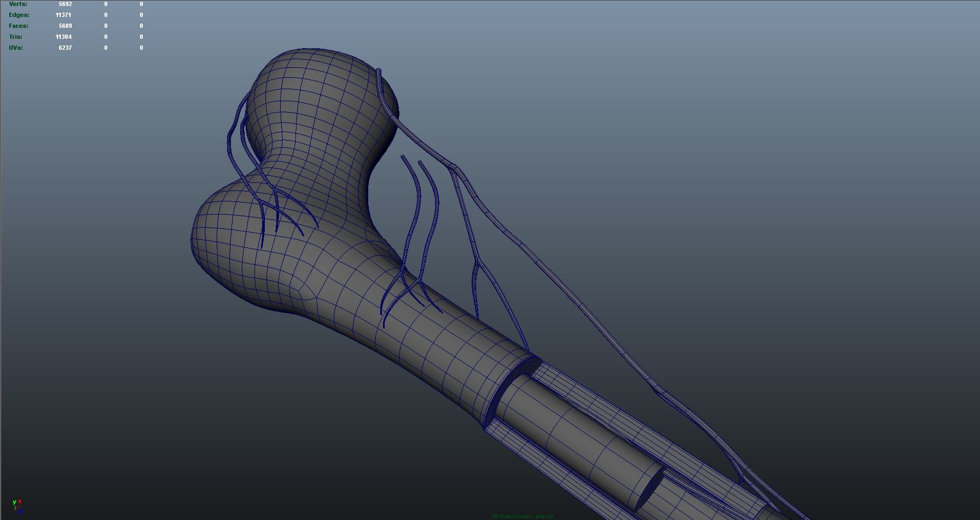Click the red x axis on the view gizmo
Screen dimensions: 980x520
(x=20, y=501)
